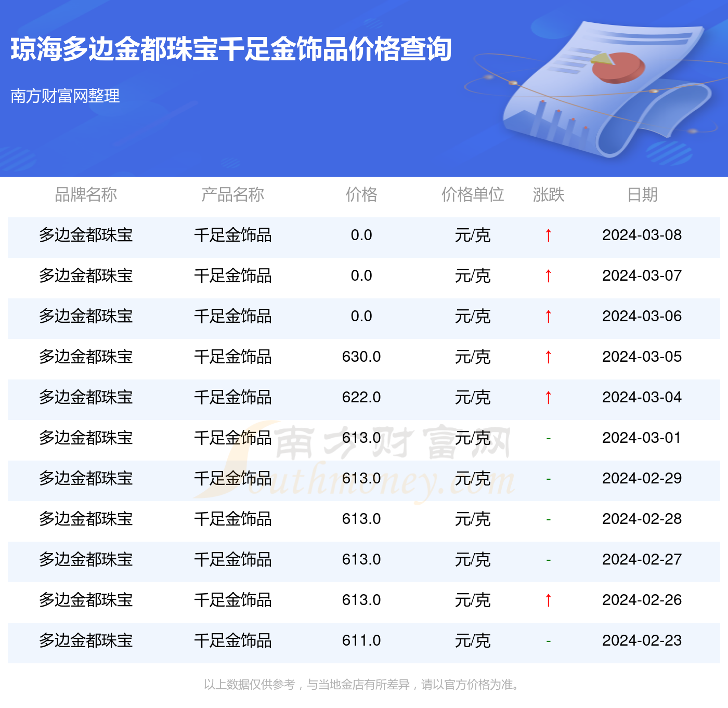Click 多边金都珠宝 in the 2024-03-05 row
The height and width of the screenshot is (708, 728).
(86, 357)
